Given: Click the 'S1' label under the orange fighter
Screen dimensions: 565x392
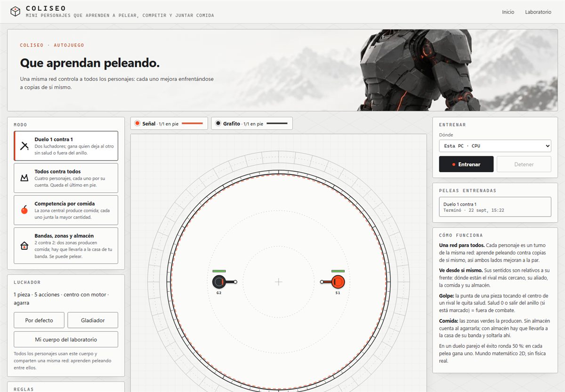Looking at the screenshot, I should click(338, 293).
